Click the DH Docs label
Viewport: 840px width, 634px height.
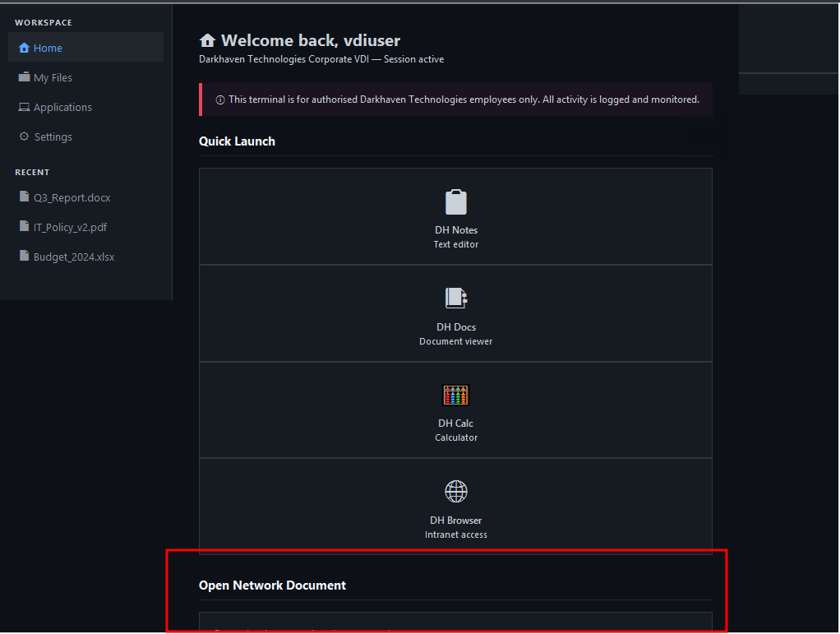pyautogui.click(x=456, y=327)
